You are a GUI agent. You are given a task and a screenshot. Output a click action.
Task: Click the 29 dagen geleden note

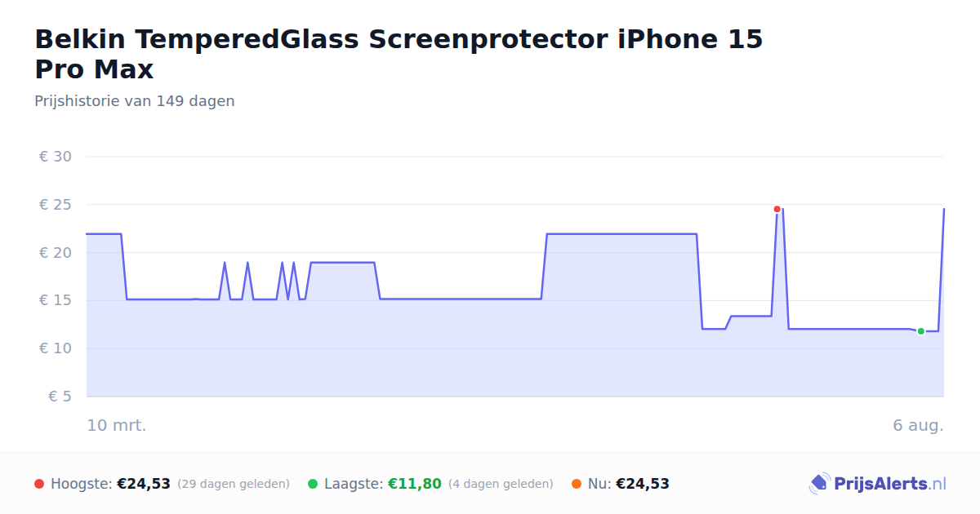pyautogui.click(x=234, y=484)
